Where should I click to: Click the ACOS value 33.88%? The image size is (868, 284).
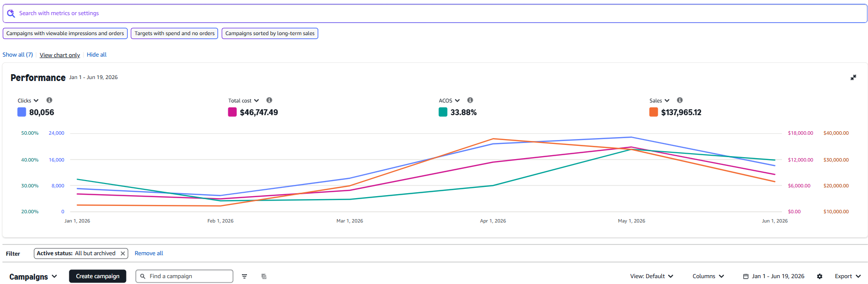coord(463,112)
